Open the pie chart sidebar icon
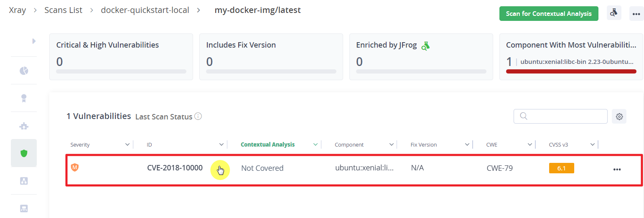The image size is (644, 218). click(24, 71)
